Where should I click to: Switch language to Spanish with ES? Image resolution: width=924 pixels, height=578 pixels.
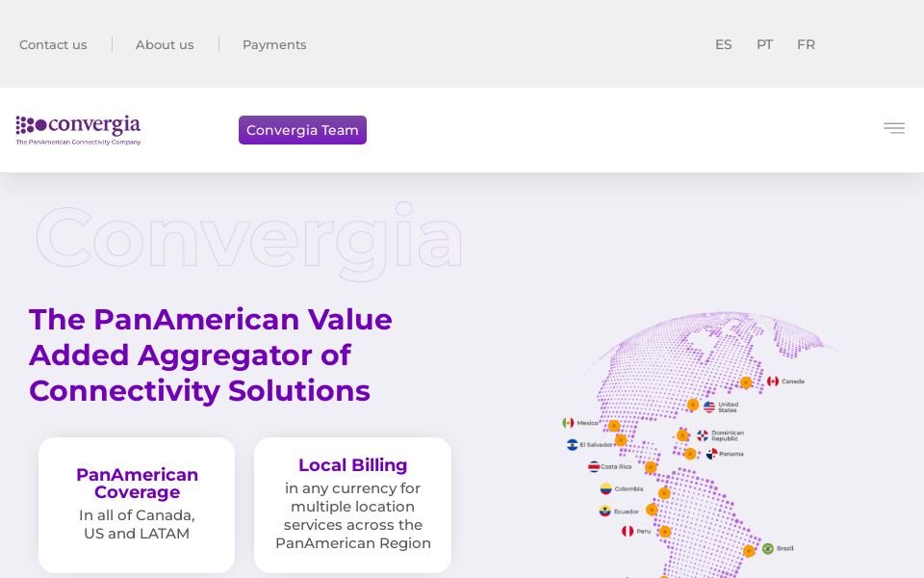pos(723,44)
